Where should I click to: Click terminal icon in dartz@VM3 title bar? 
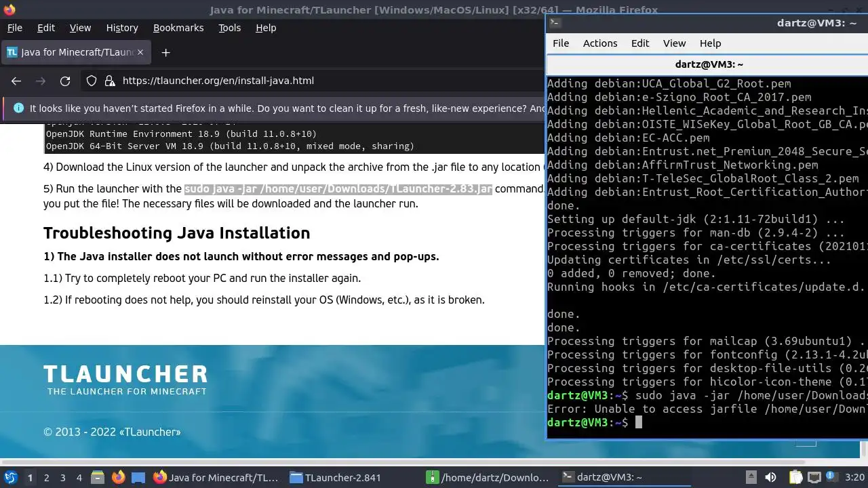tap(555, 23)
